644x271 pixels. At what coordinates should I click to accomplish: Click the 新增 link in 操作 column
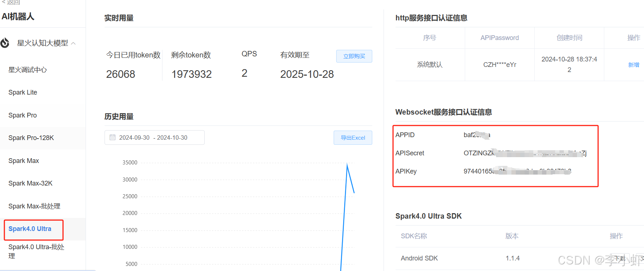633,65
